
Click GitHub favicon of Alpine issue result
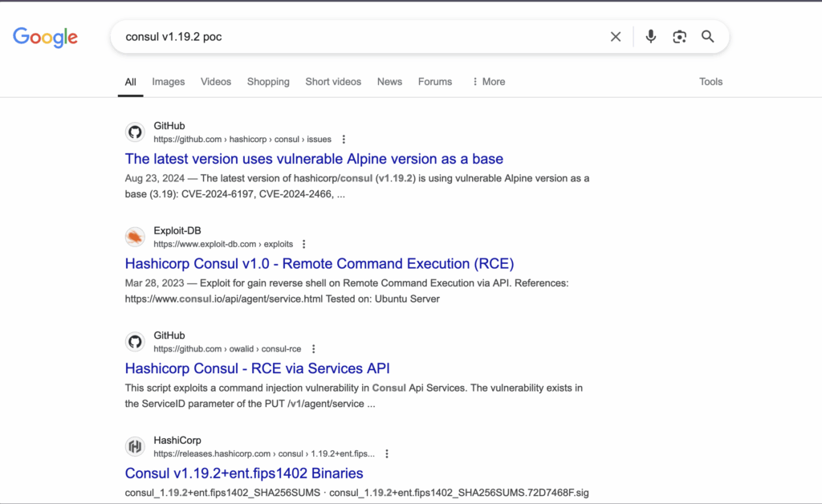click(136, 132)
